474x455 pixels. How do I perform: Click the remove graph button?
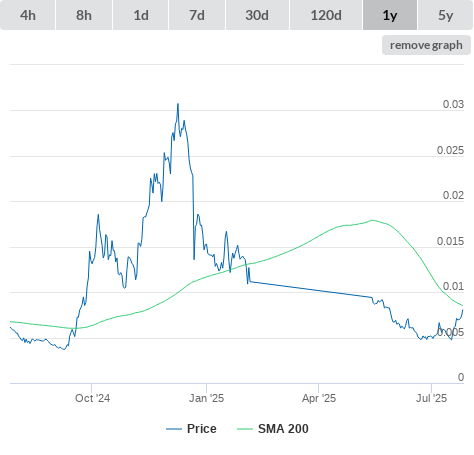pyautogui.click(x=426, y=45)
